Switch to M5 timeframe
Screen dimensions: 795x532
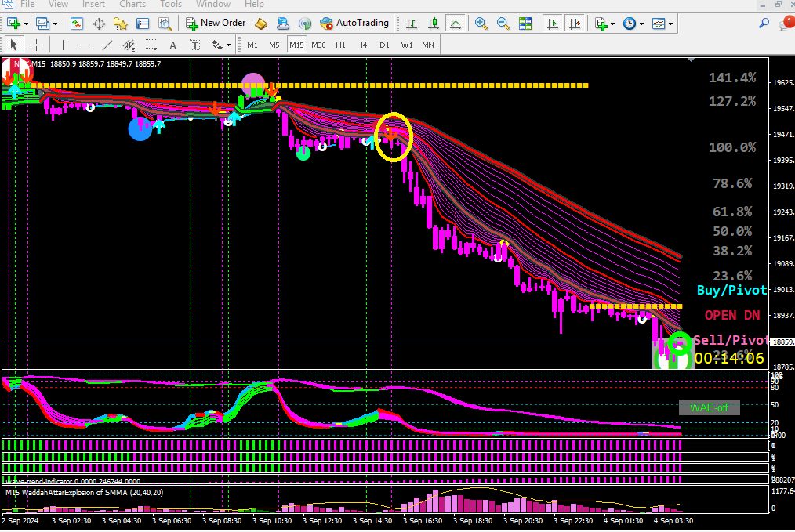[x=274, y=45]
